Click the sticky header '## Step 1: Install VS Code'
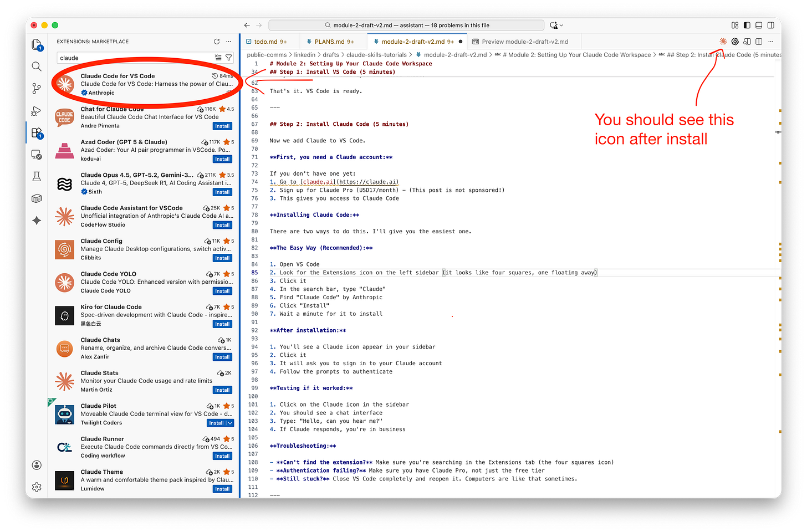This screenshot has width=807, height=532. (x=332, y=72)
